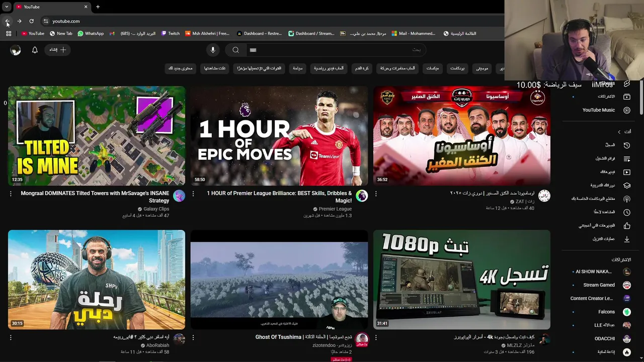The image size is (644, 362).
Task: Open options menu for 1 HOUR Premier League video
Action: pyautogui.click(x=193, y=194)
